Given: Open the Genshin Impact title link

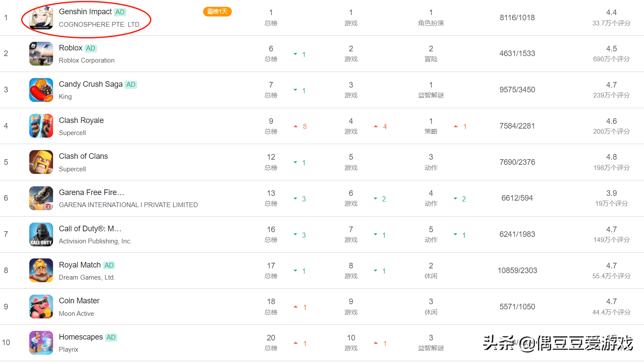Looking at the screenshot, I should (85, 12).
